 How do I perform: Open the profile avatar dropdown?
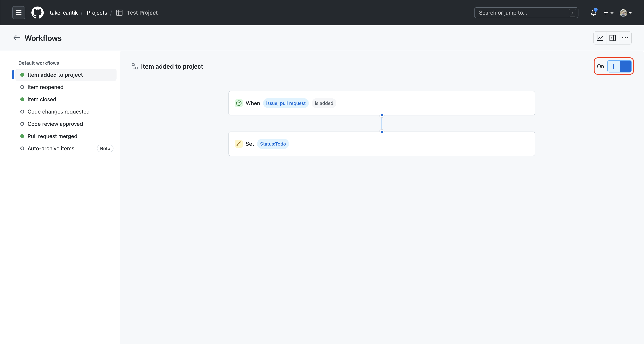[625, 12]
